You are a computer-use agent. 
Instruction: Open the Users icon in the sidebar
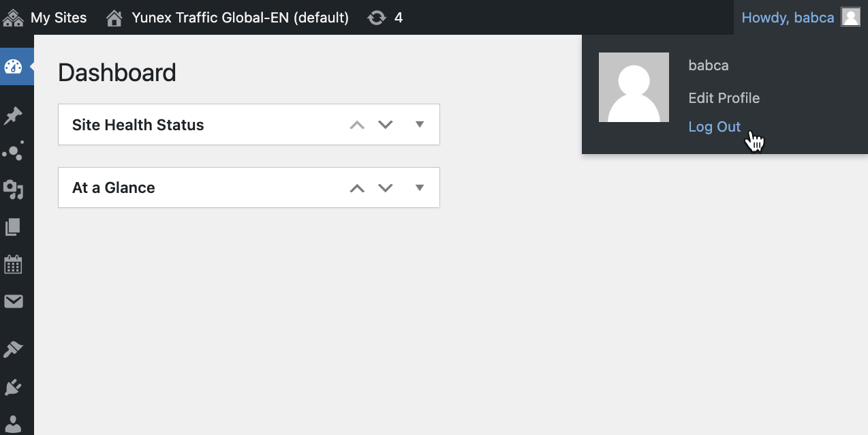(13, 423)
